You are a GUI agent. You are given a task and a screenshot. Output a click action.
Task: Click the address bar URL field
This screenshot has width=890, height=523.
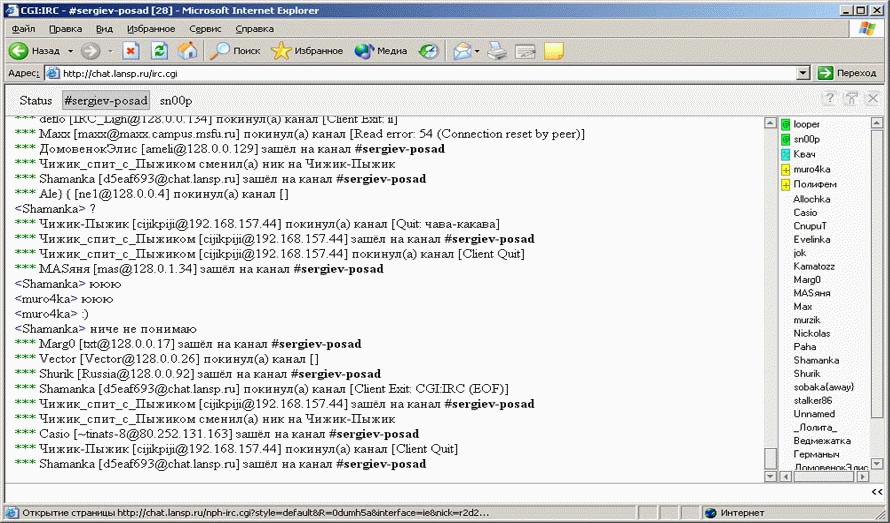(420, 73)
